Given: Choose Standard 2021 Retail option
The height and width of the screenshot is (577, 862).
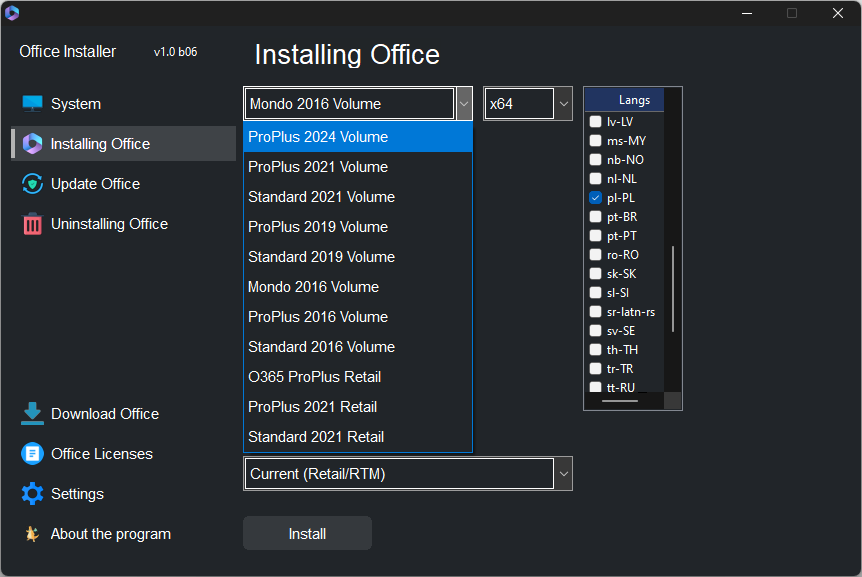Looking at the screenshot, I should (x=358, y=436).
